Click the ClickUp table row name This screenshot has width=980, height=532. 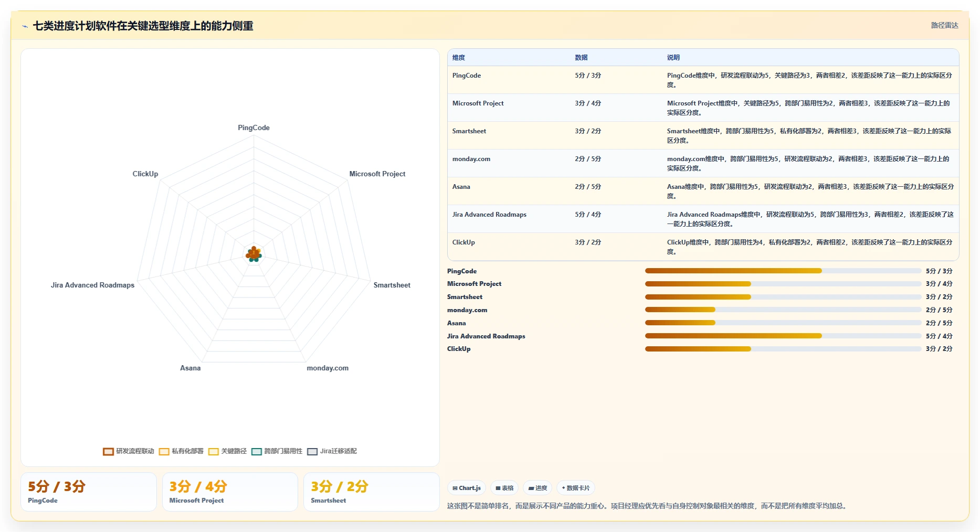click(x=463, y=242)
